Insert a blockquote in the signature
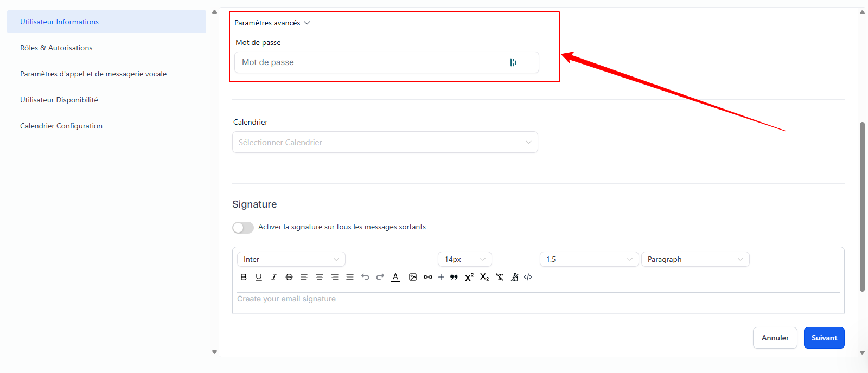 pos(454,277)
